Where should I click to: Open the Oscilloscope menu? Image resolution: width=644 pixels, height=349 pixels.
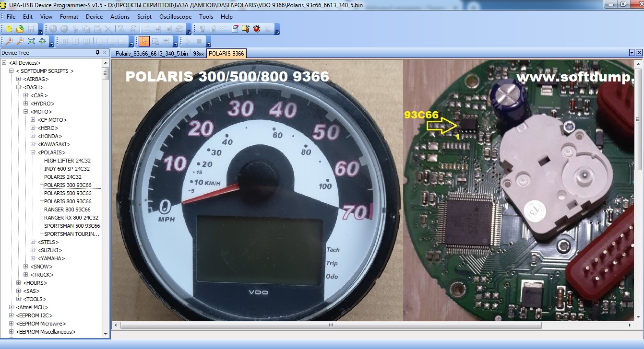click(175, 16)
